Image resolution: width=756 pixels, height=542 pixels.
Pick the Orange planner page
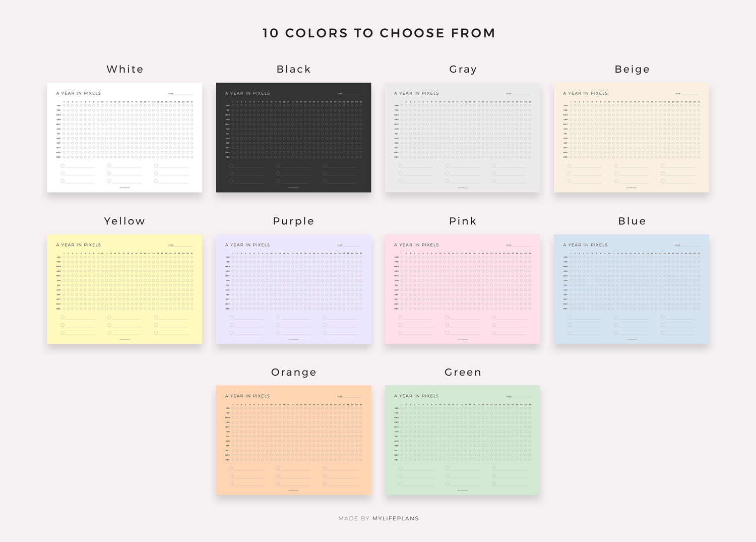click(x=293, y=440)
